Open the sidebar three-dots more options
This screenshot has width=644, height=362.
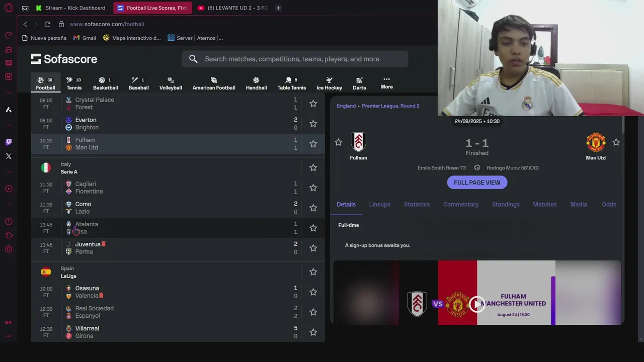pos(8,336)
